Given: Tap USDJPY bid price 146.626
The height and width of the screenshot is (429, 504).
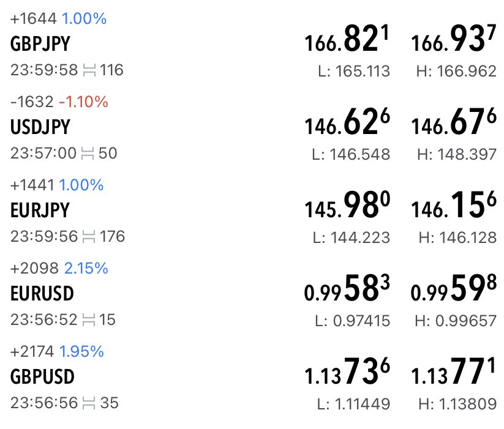Looking at the screenshot, I should (x=347, y=122).
